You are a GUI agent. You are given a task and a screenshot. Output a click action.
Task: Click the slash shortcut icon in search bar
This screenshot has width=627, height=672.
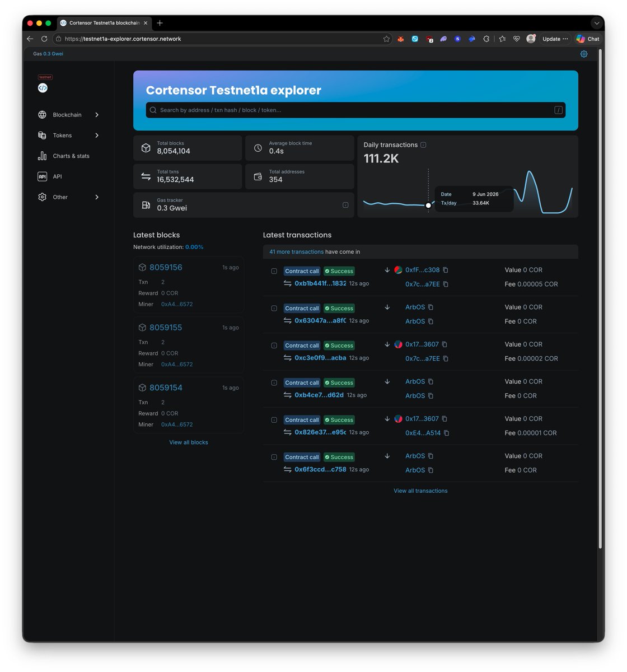click(558, 110)
